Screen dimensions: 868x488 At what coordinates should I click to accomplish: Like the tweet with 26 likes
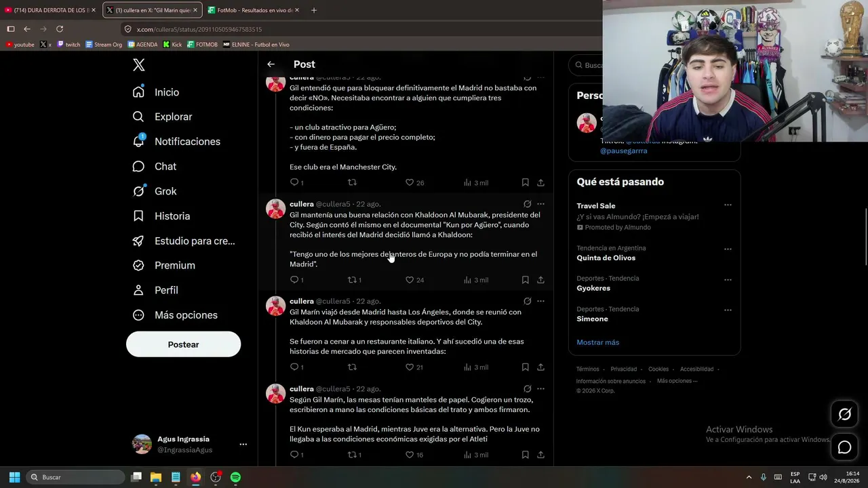point(414,182)
